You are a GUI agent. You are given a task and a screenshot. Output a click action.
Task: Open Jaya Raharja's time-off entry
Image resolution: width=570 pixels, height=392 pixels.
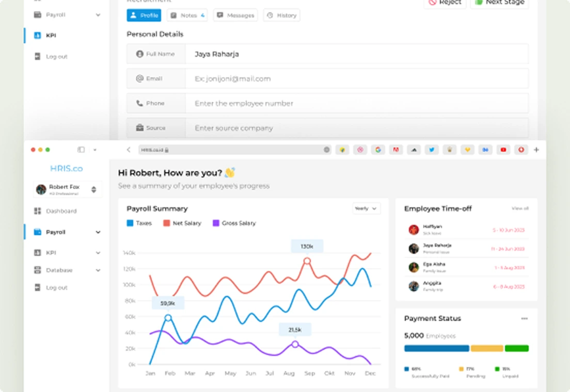(x=466, y=249)
